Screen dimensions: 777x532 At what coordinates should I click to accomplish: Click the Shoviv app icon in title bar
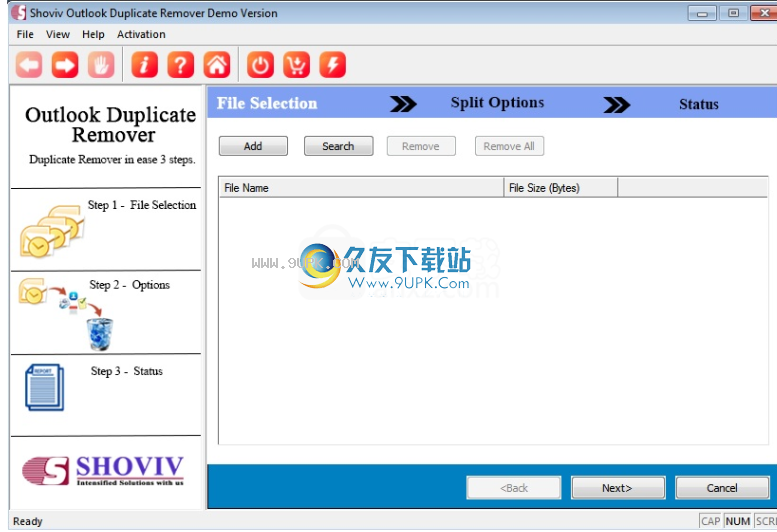[19, 12]
